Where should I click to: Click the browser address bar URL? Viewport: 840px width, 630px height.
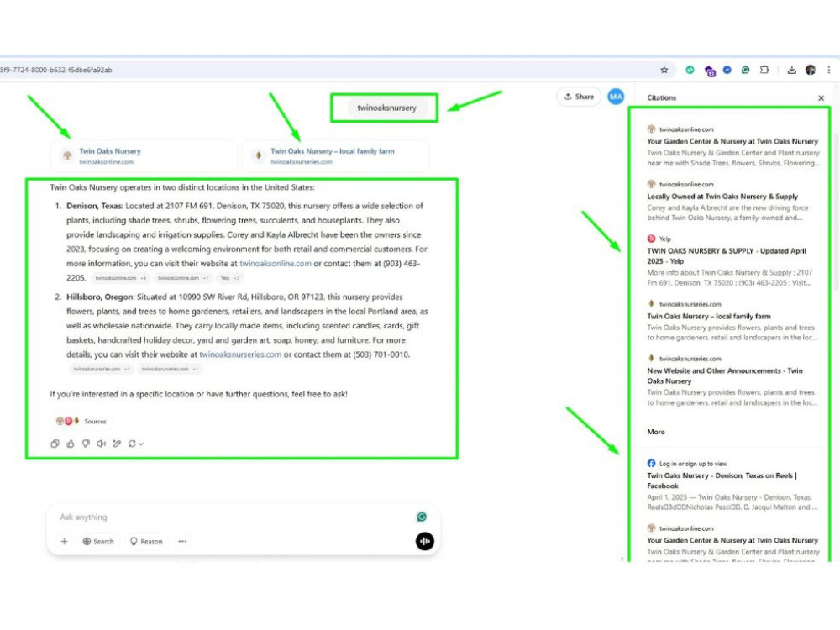[56, 70]
